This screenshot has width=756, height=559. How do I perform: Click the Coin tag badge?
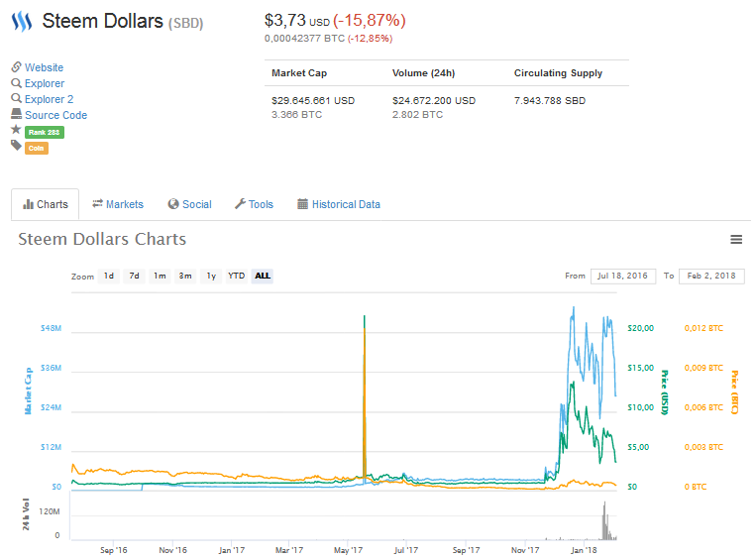[x=37, y=148]
